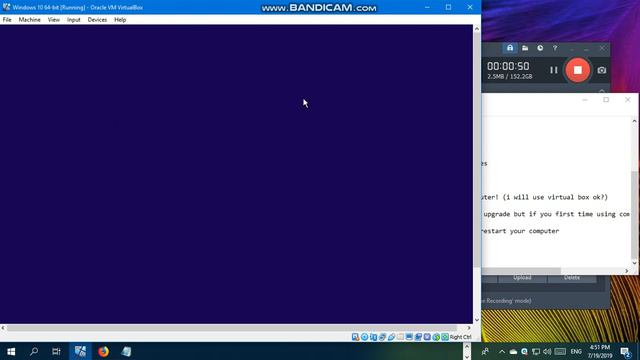Image resolution: width=640 pixels, height=360 pixels.
Task: Open the OneDrive cloud tray icon
Action: 513,351
